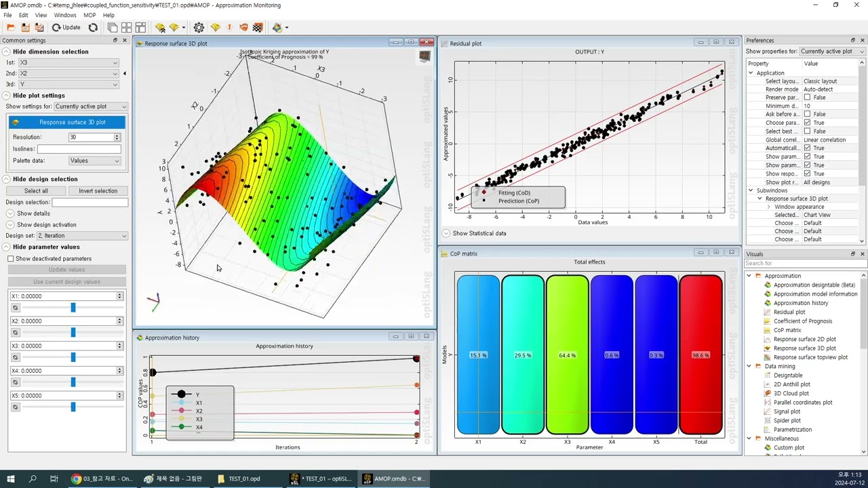Expand Show design activation section
This screenshot has height=488, width=868.
coord(10,224)
